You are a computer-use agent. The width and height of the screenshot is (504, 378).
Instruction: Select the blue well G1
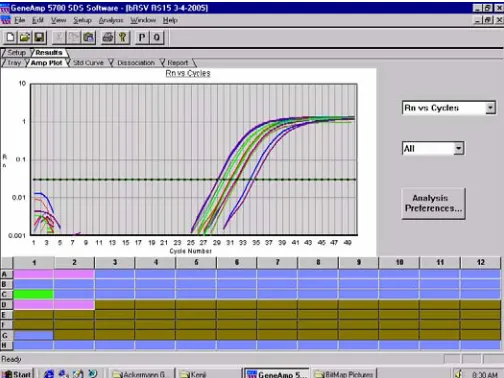[33, 335]
